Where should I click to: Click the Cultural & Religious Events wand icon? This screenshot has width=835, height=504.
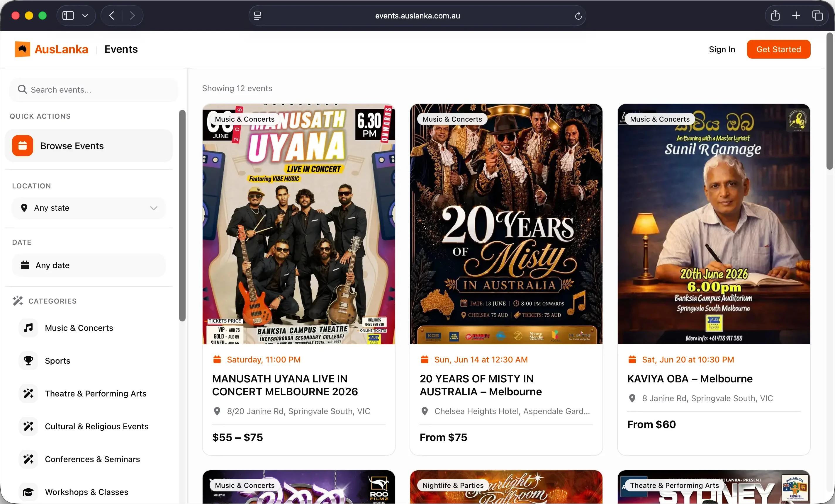pos(28,426)
